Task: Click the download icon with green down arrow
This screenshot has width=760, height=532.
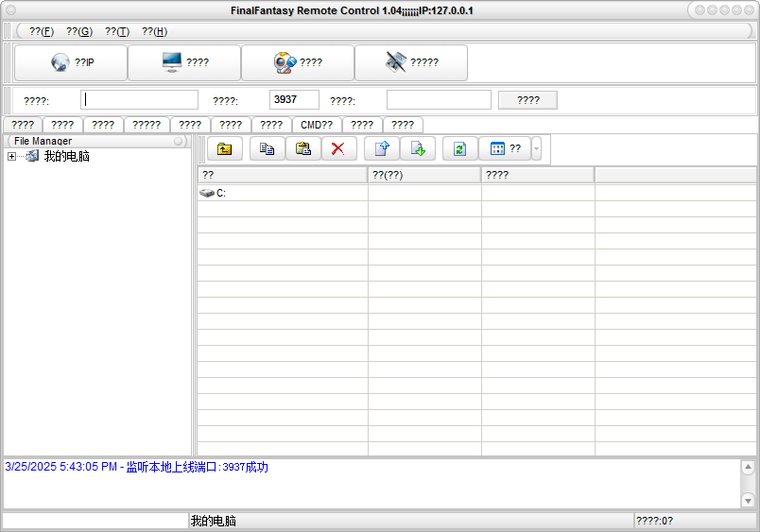Action: [417, 148]
